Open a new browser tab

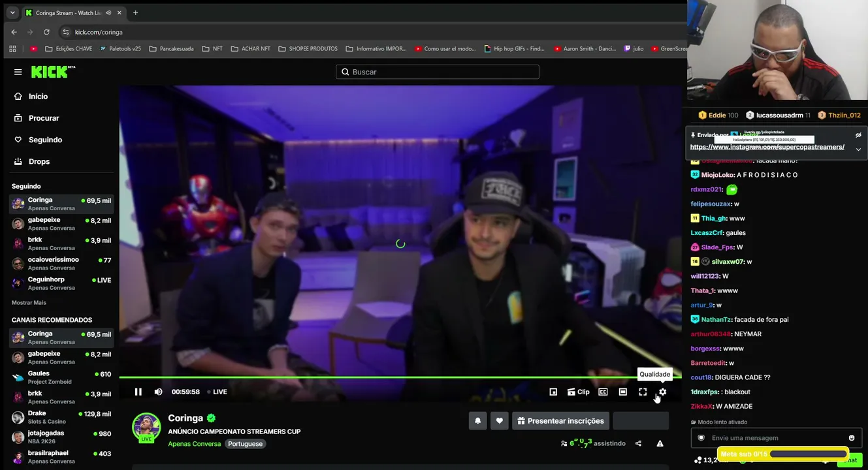(135, 12)
